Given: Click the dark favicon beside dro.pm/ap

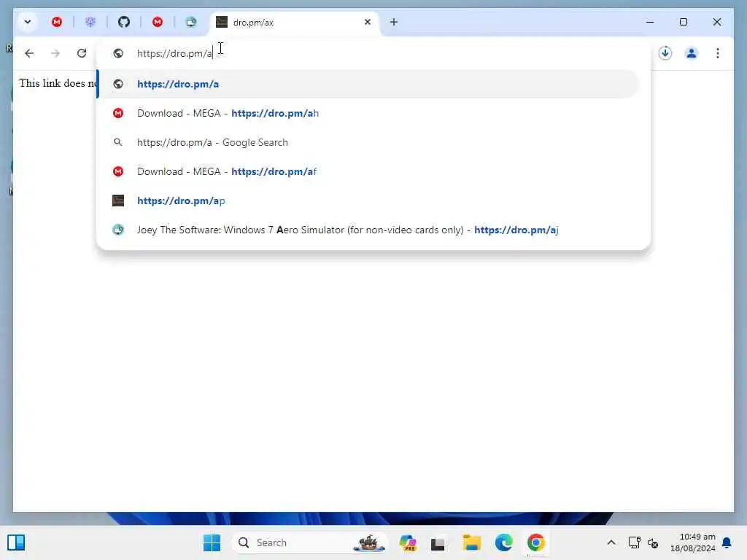Looking at the screenshot, I should click(x=118, y=201).
